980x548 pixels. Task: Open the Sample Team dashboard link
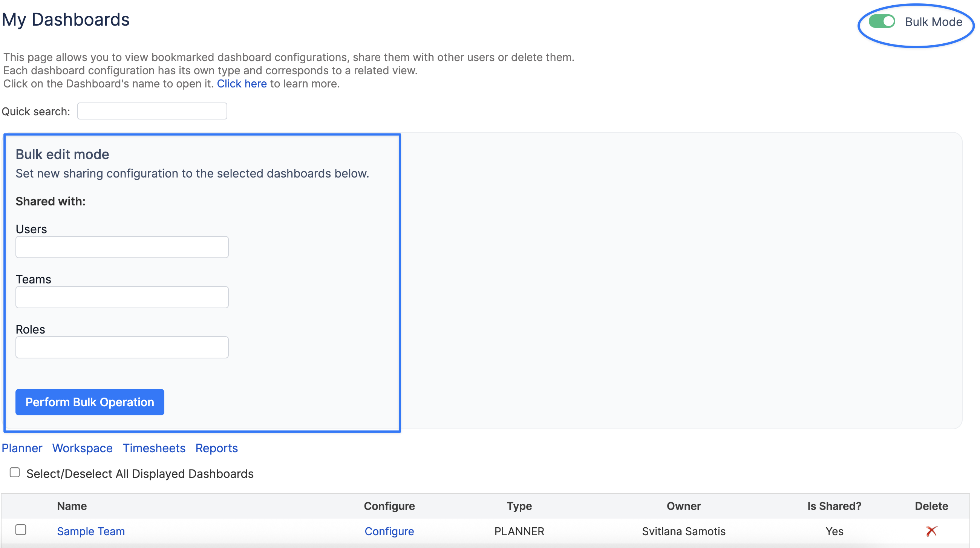coord(90,531)
